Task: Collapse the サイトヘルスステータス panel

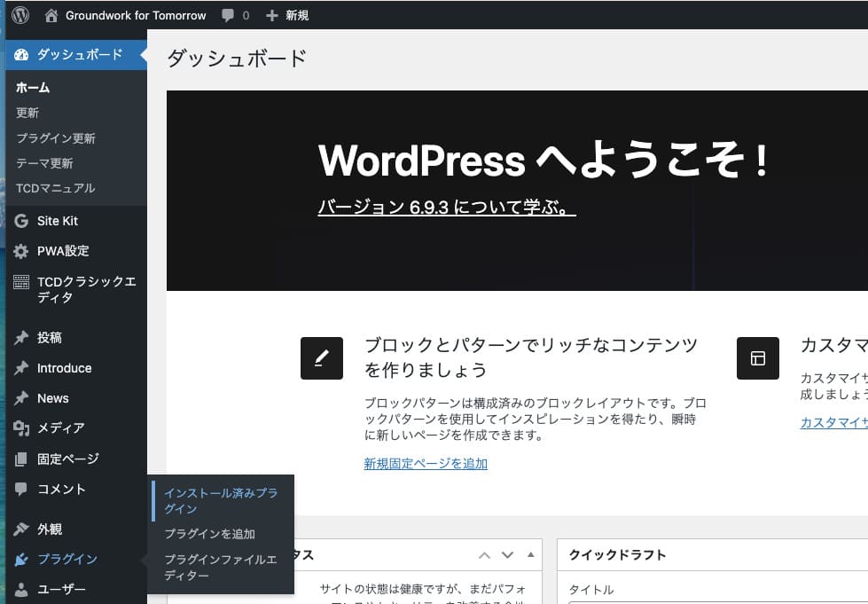Action: tap(529, 554)
